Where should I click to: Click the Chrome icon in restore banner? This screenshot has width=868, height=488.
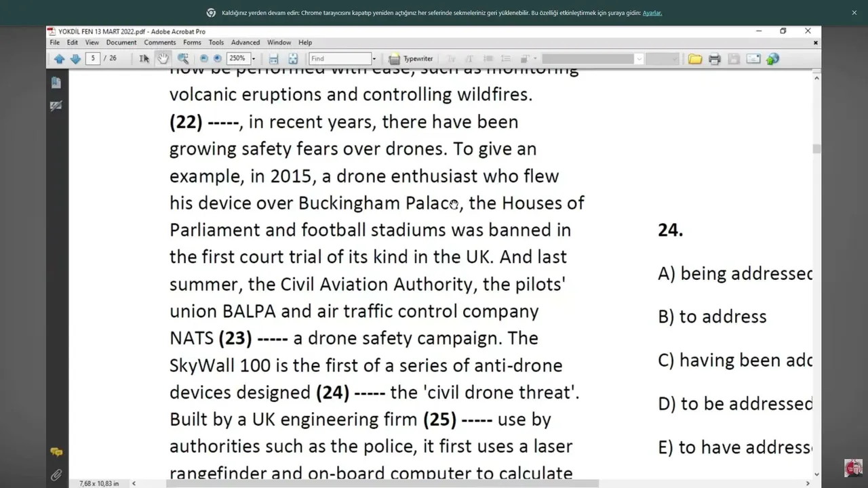[x=211, y=13]
